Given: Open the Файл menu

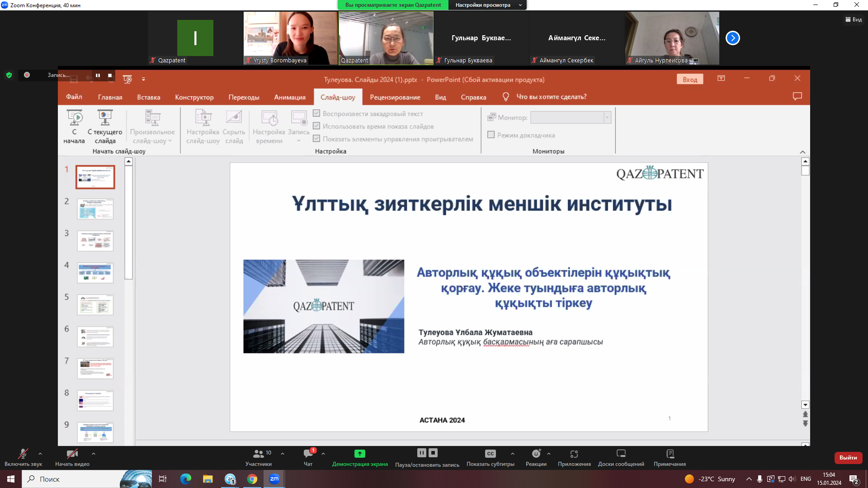Looking at the screenshot, I should point(74,97).
